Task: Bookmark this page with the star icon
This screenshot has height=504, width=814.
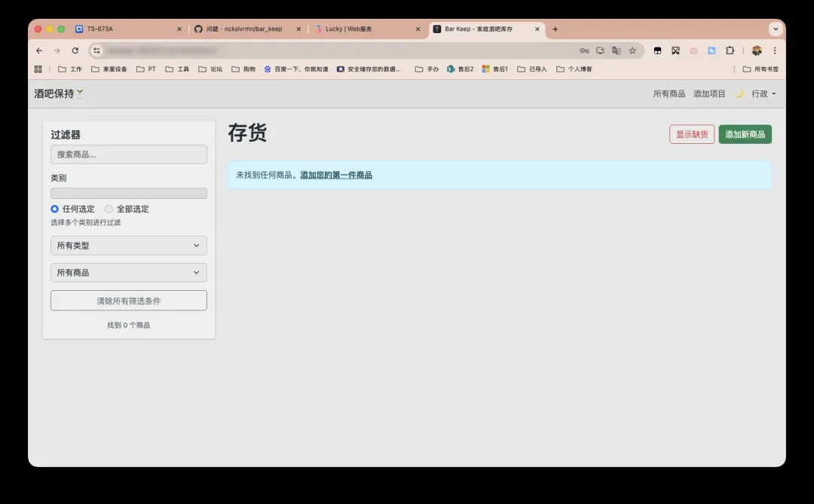Action: (x=632, y=50)
